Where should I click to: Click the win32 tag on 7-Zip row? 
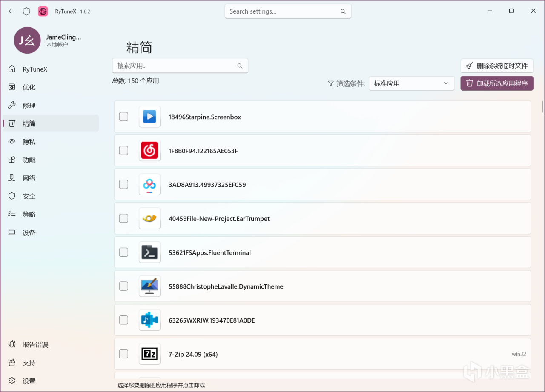[x=519, y=354]
